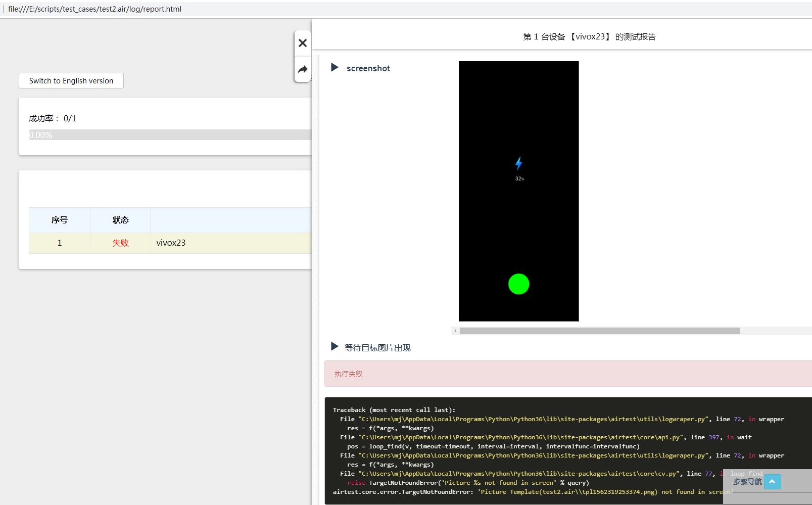Click the report.html file URL address
Viewport: 812px width, 505px height.
(x=94, y=9)
